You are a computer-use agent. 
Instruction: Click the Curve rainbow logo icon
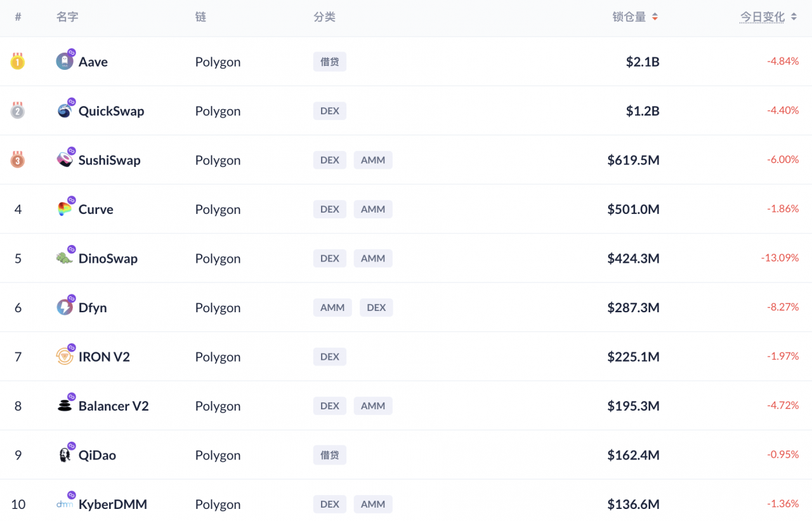pyautogui.click(x=65, y=209)
